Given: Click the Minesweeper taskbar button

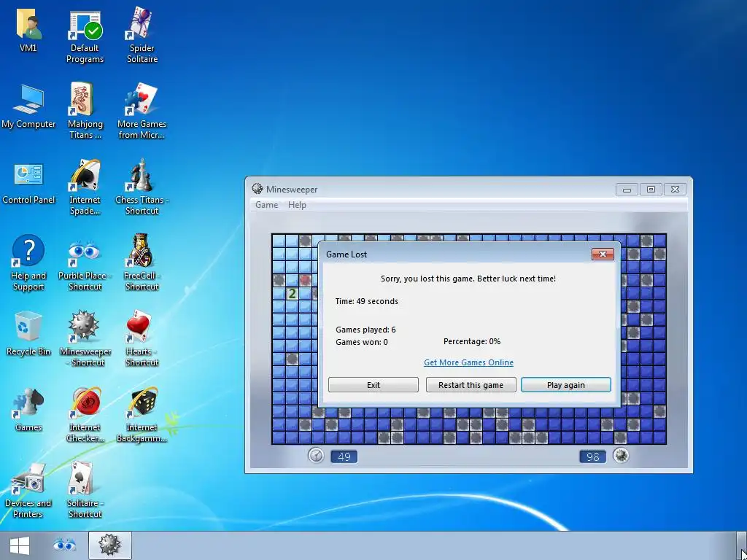Looking at the screenshot, I should coord(110,545).
